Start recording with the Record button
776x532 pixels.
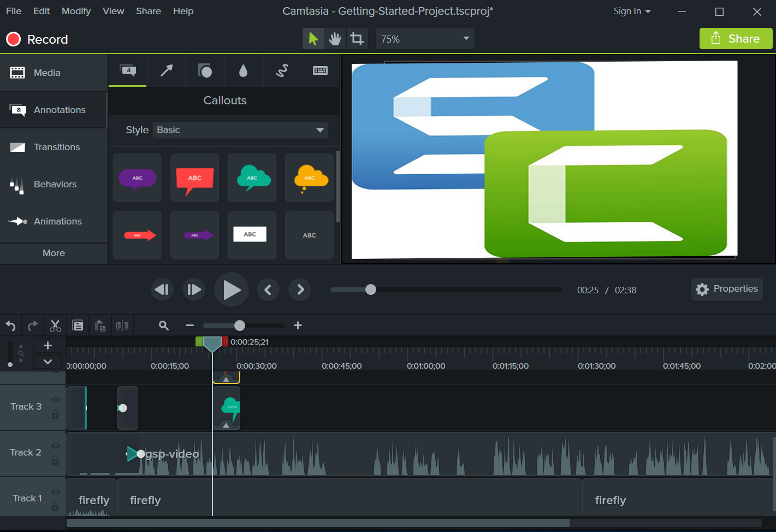click(x=37, y=39)
